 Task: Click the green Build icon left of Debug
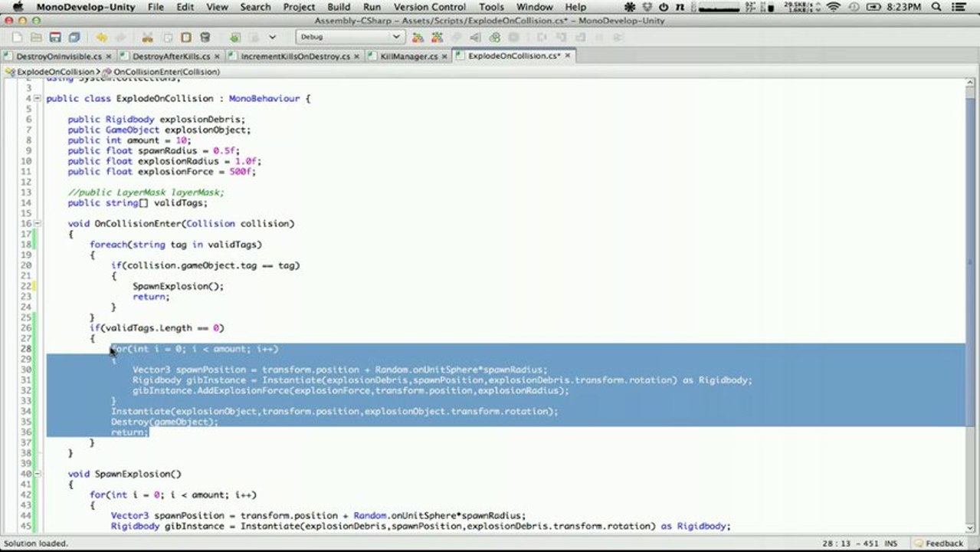[235, 37]
